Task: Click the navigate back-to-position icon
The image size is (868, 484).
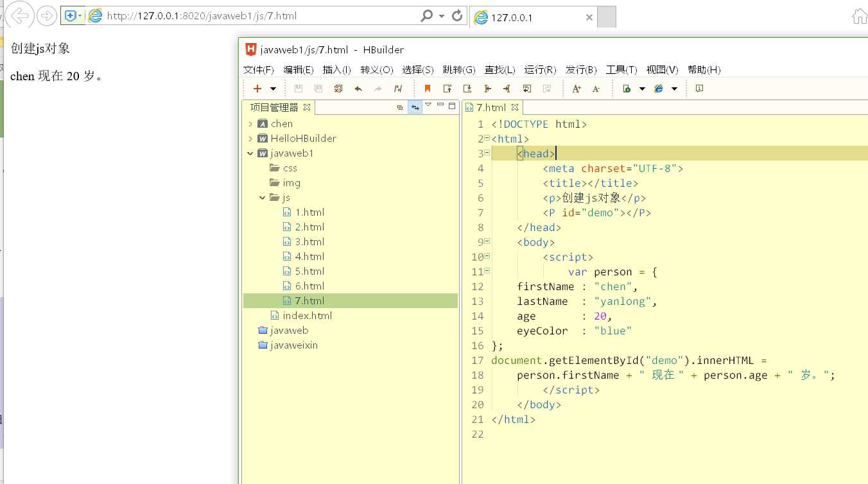Action: point(487,89)
